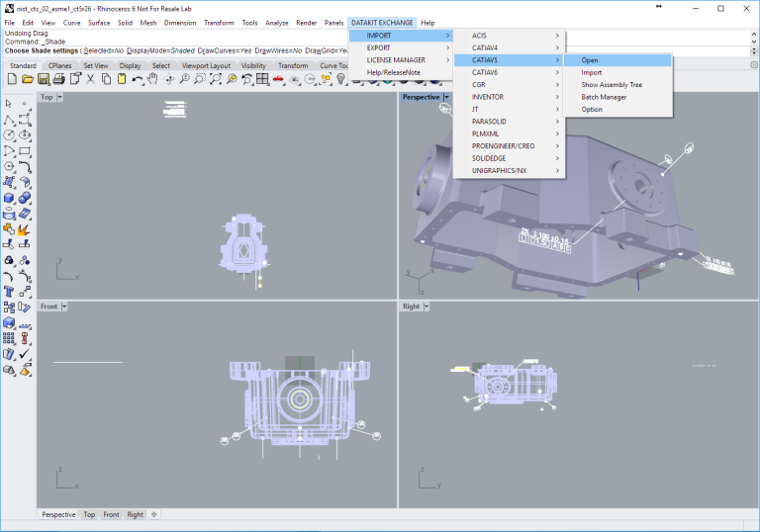Click the New file icon in Standard toolbar

click(x=12, y=79)
